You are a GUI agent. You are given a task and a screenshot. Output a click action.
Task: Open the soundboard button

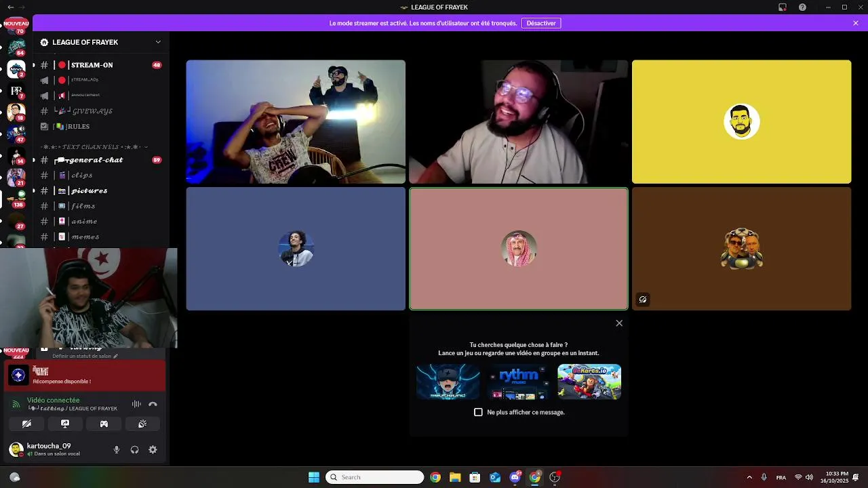point(142,424)
